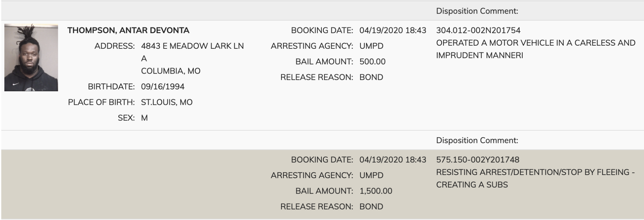The width and height of the screenshot is (644, 220).
Task: Select charge code 304.012-002N201754
Action: (x=478, y=31)
